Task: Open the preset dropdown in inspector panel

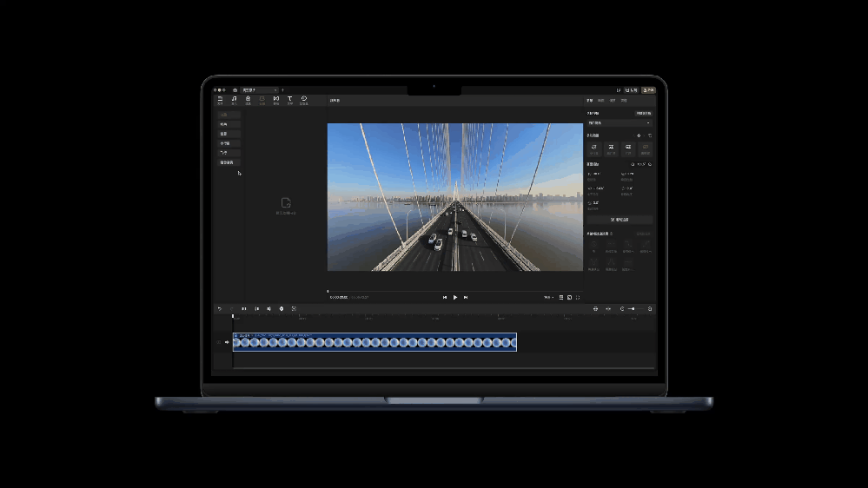Action: point(620,122)
